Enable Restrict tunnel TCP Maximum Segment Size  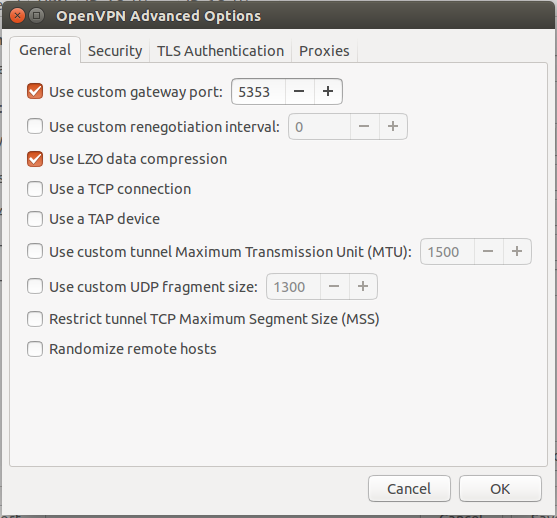[35, 319]
